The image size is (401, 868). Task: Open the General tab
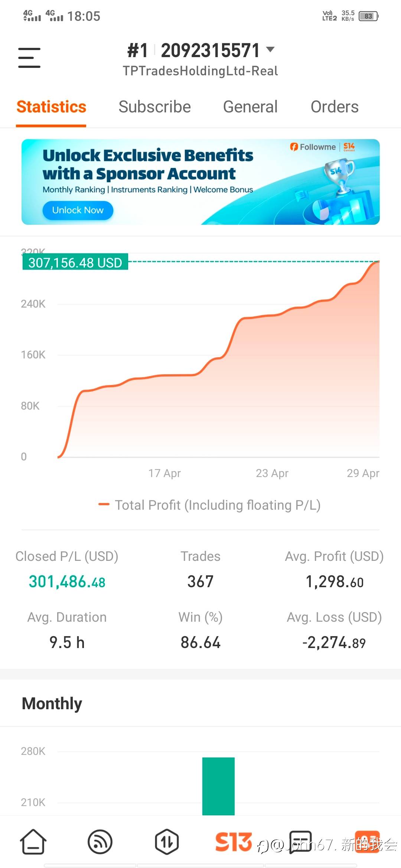(250, 107)
